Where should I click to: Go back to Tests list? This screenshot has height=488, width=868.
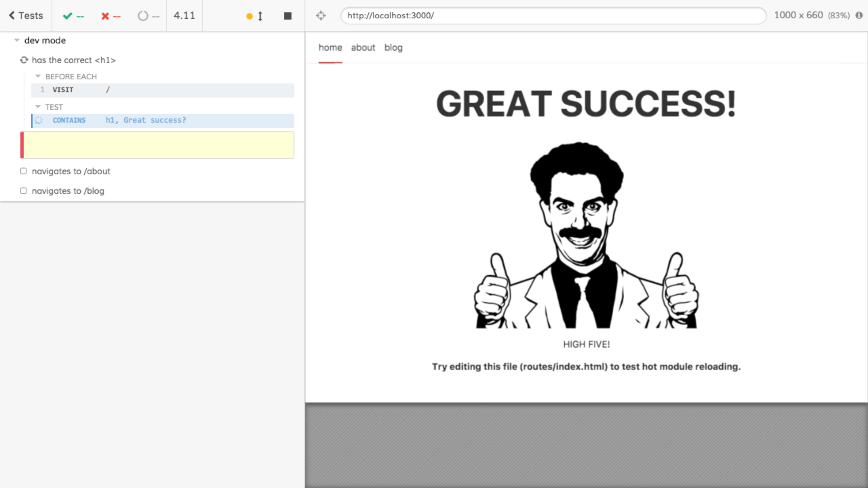click(x=26, y=16)
